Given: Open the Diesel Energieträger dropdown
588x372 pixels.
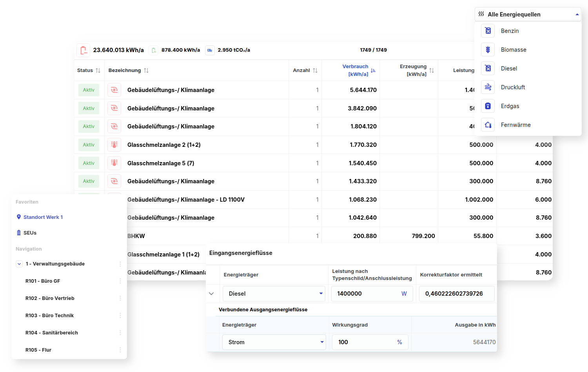Looking at the screenshot, I should point(321,294).
